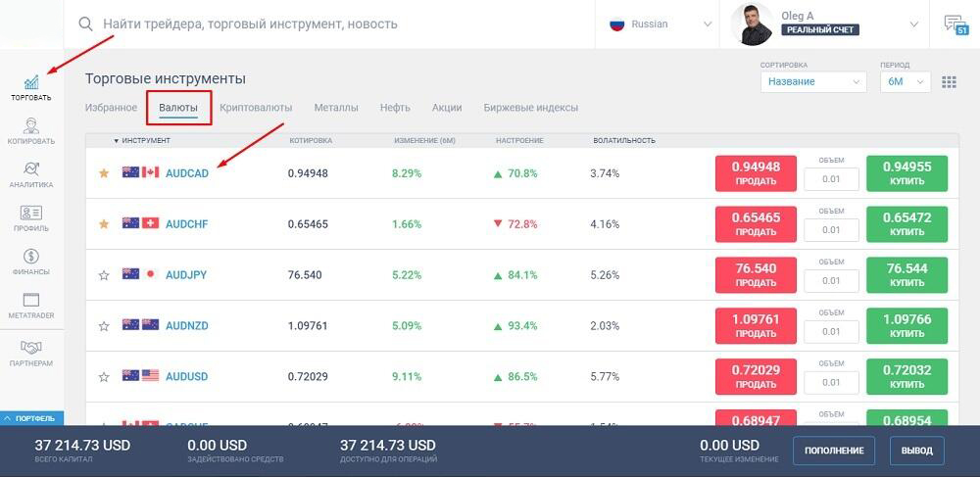Select the Металлы tab

click(x=336, y=108)
